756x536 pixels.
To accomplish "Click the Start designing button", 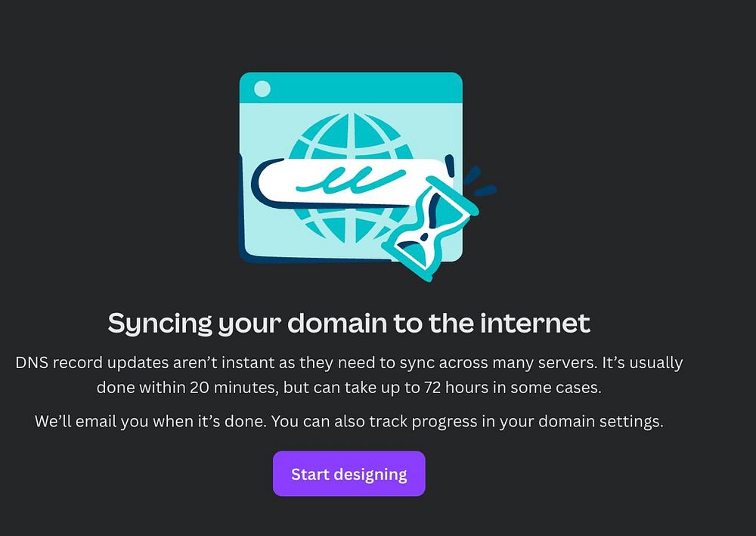I will tap(349, 473).
